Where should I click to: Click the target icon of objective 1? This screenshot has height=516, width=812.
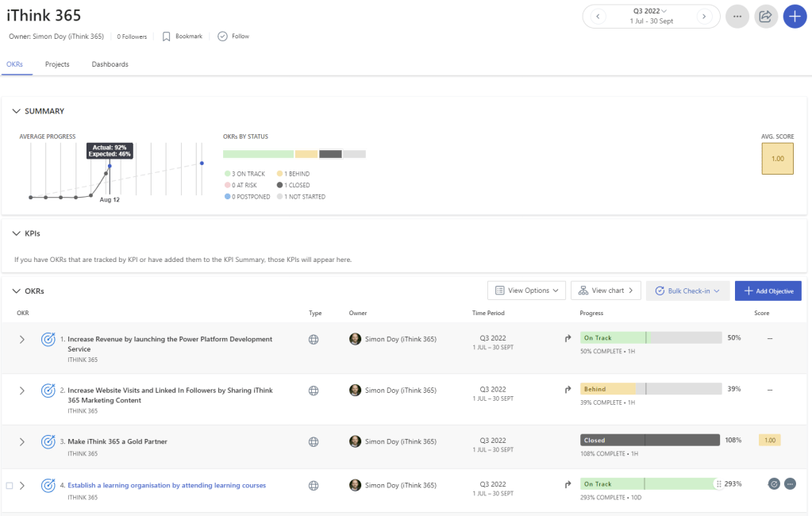[x=48, y=340]
